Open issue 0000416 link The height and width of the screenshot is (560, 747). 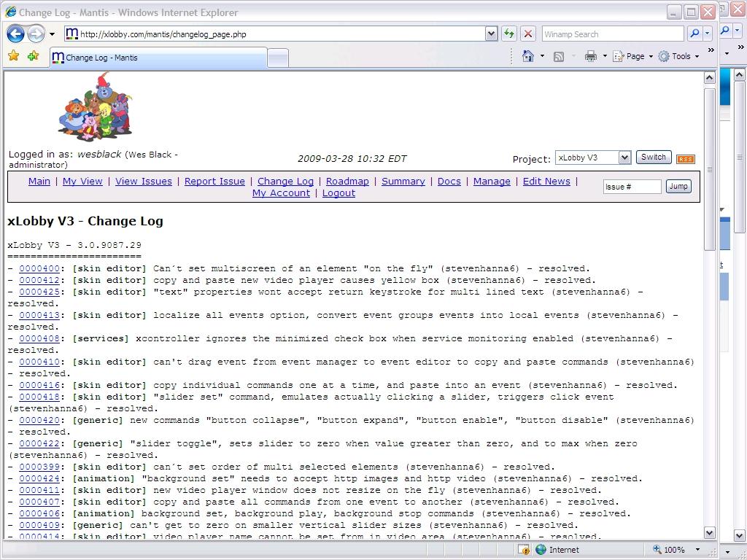(39, 385)
